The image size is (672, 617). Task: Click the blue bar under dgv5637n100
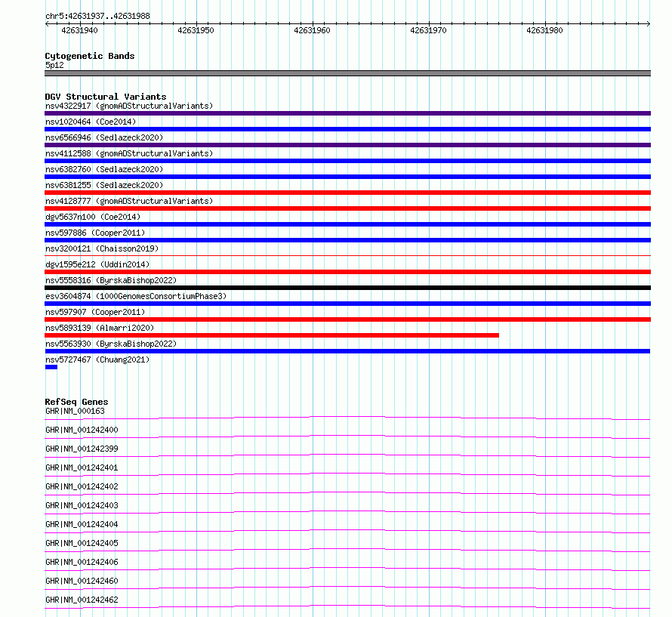(347, 224)
